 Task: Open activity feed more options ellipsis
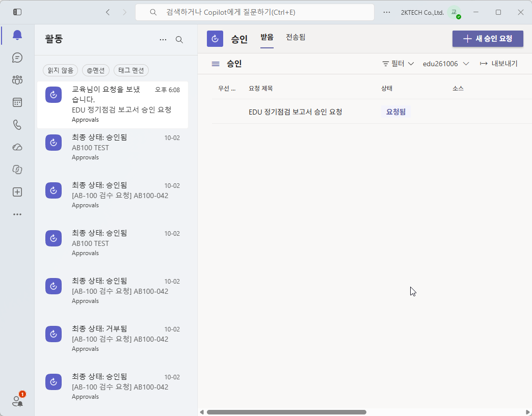[x=163, y=40]
